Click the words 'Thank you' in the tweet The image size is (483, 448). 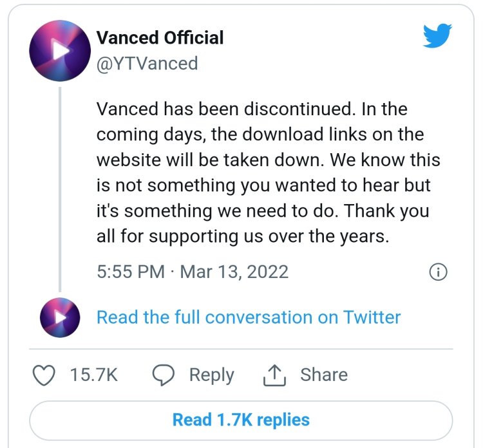(x=386, y=211)
